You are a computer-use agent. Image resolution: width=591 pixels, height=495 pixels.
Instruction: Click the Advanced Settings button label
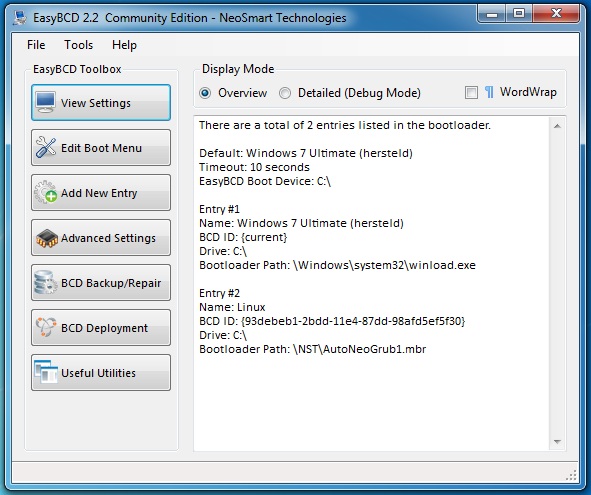108,238
